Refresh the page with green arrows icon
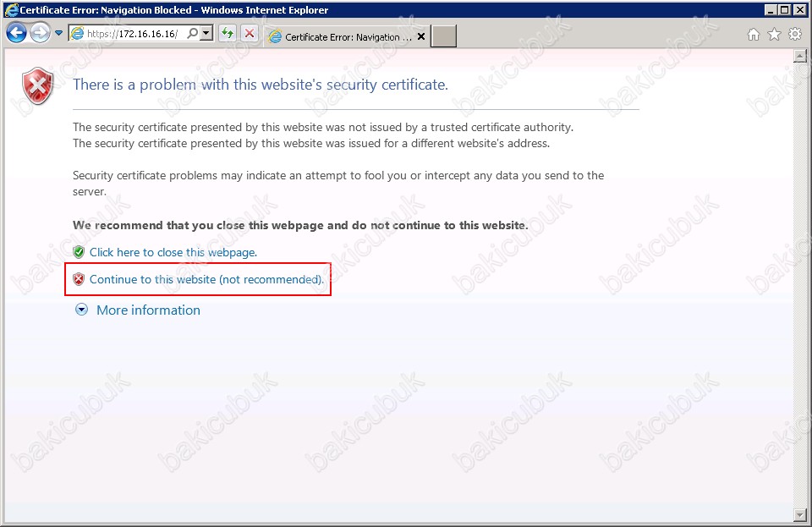Image resolution: width=812 pixels, height=527 pixels. (228, 34)
